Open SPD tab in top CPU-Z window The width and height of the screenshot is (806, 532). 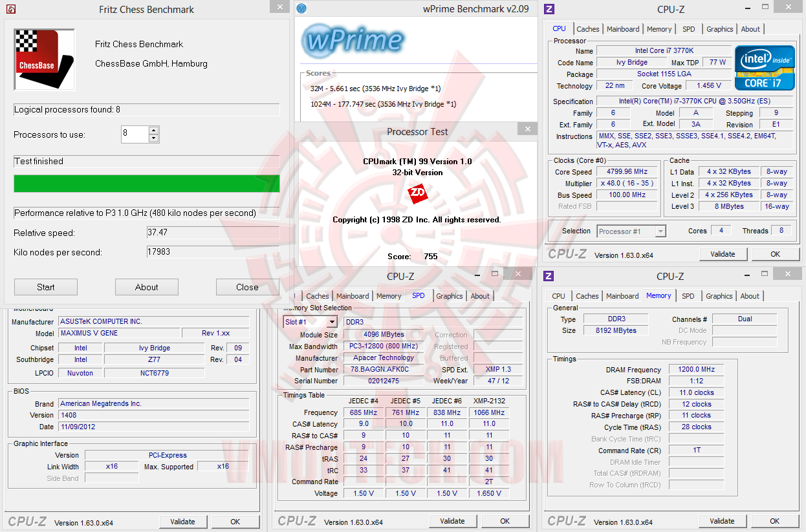point(688,29)
